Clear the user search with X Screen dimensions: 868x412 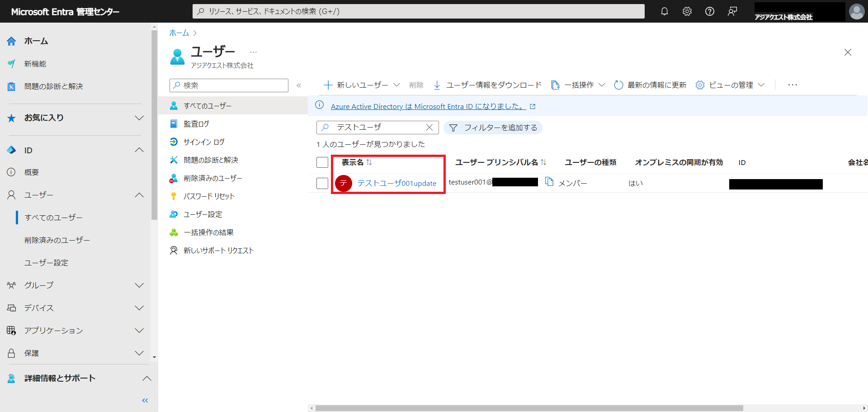(x=429, y=128)
